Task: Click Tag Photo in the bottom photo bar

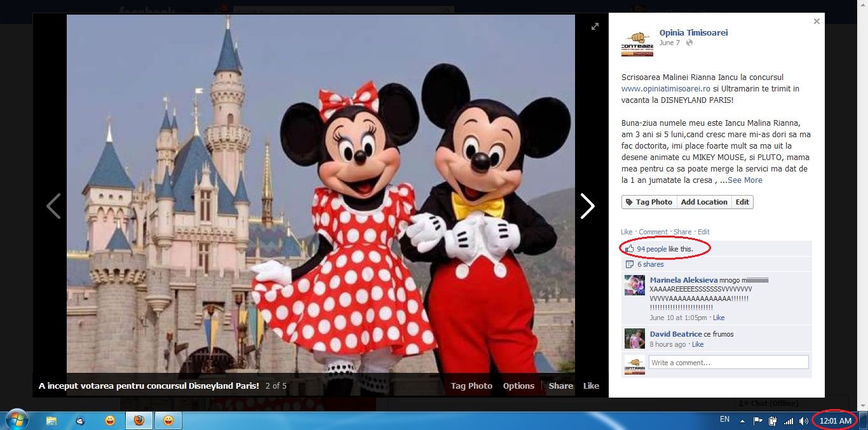Action: pos(471,386)
